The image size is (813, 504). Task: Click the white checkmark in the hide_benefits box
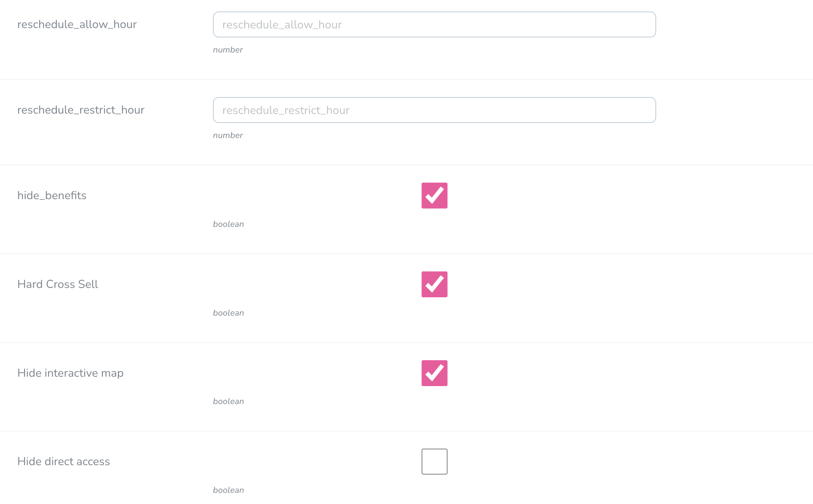point(435,195)
